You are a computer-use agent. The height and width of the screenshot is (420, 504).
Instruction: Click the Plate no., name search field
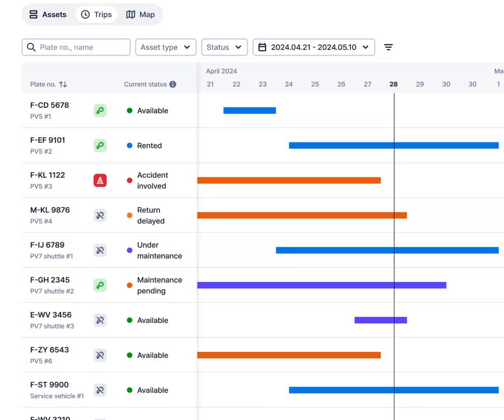[x=76, y=47]
